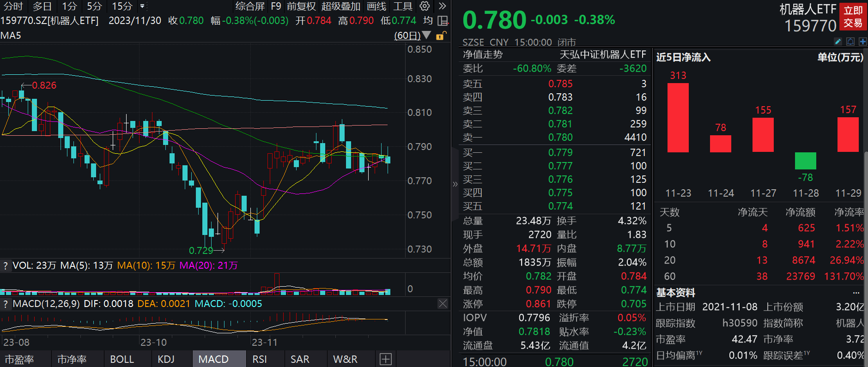Click the panel layout icon beside 均

tap(443, 21)
